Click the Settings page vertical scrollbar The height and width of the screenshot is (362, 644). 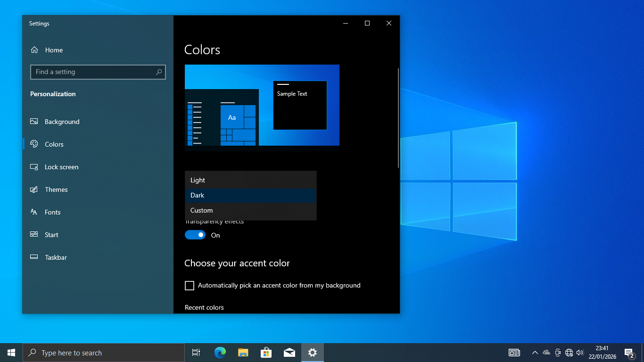398,118
